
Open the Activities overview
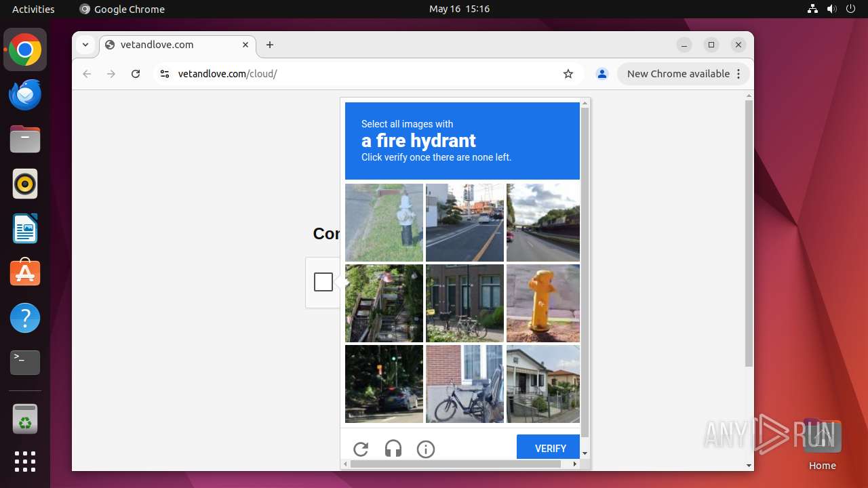tap(33, 9)
